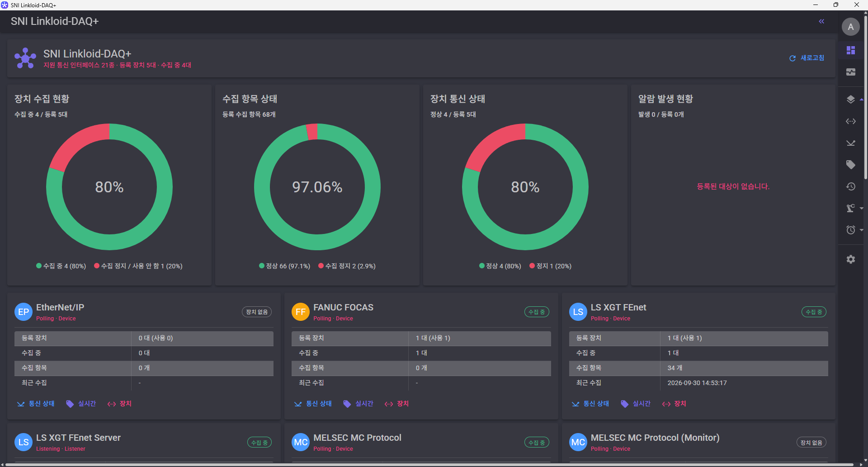Open the robot arm icon in the sidebar
The width and height of the screenshot is (868, 467).
point(851,208)
